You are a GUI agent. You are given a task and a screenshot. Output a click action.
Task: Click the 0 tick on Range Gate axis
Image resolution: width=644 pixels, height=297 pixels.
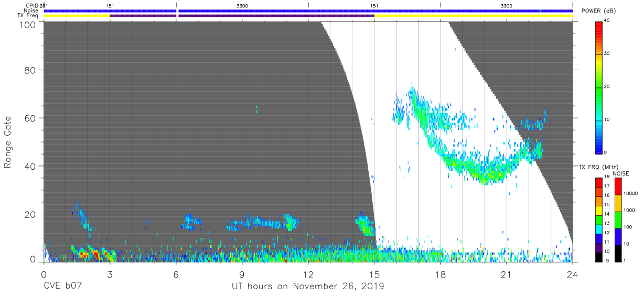33,259
